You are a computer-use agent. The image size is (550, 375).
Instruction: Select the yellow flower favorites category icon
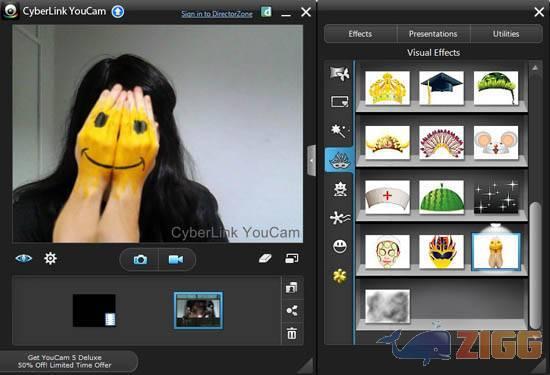(340, 276)
